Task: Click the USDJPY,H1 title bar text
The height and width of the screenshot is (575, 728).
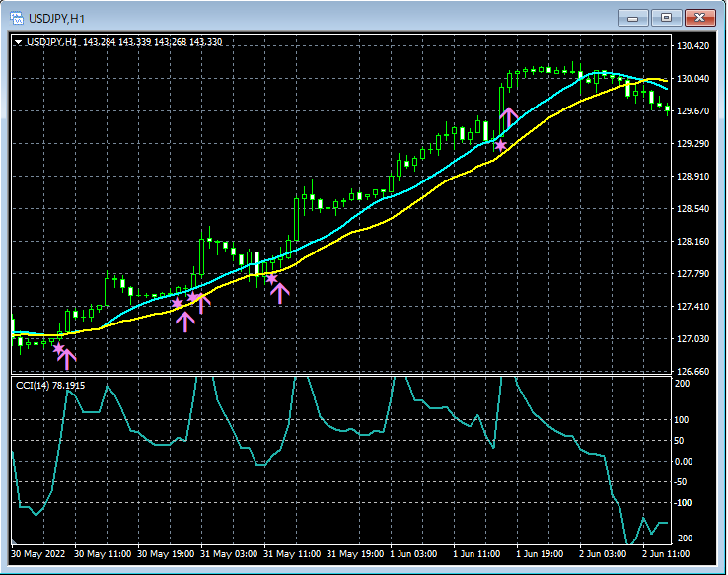Action: [56, 19]
